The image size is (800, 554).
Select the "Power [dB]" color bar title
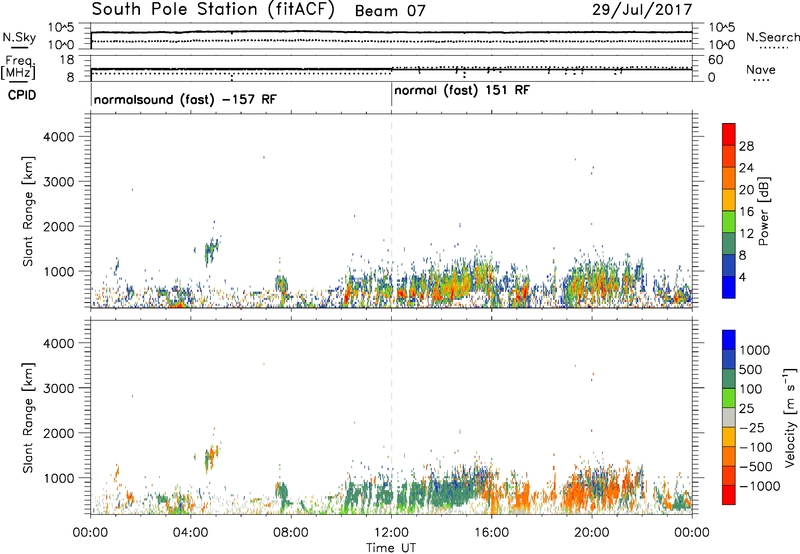coord(763,211)
